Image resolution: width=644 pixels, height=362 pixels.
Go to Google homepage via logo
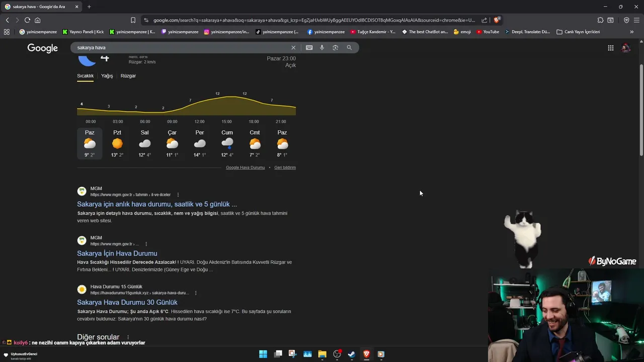pyautogui.click(x=43, y=48)
